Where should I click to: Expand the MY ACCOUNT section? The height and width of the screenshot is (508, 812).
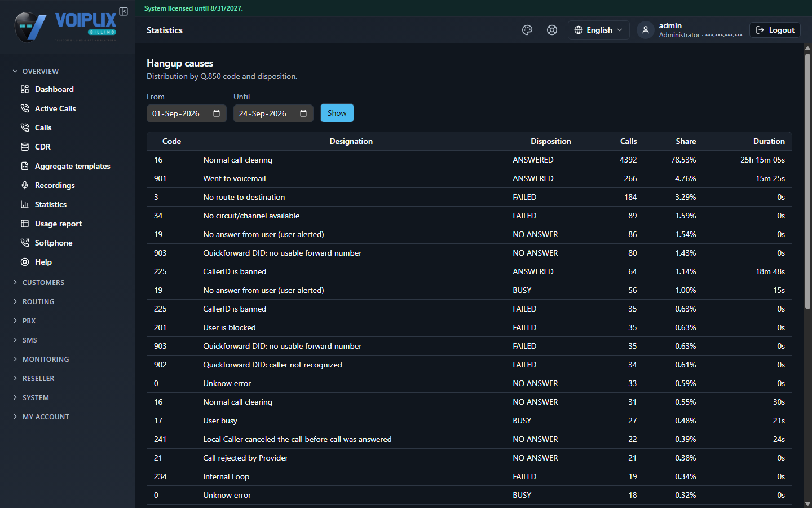coord(41,417)
